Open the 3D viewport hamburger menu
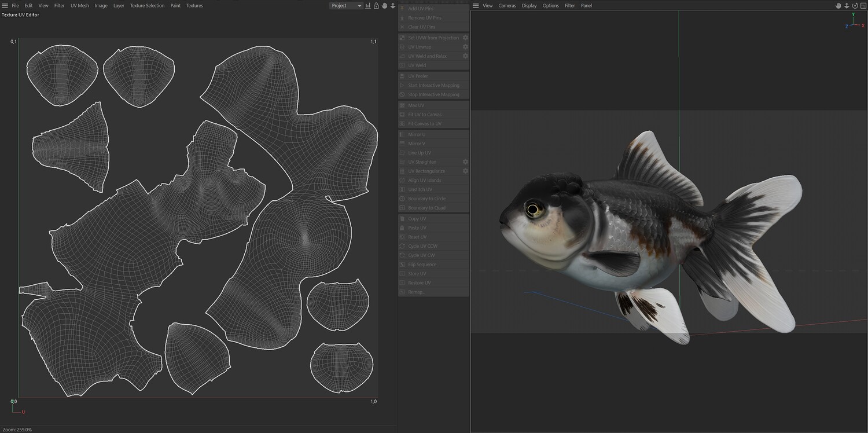This screenshot has height=433, width=868. pyautogui.click(x=476, y=6)
